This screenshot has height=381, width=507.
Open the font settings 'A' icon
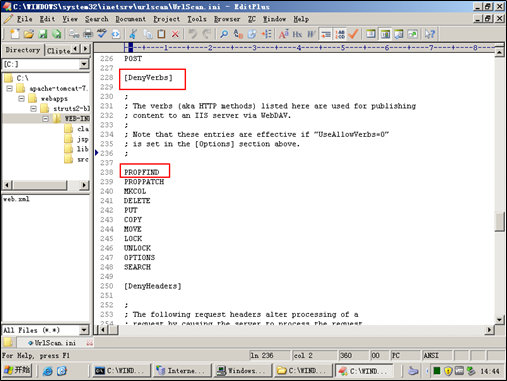[284, 34]
